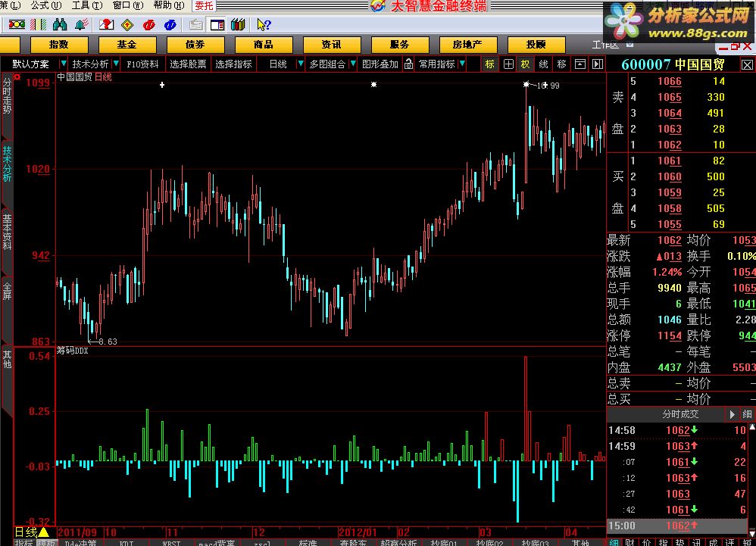Expand the 分时成交 arrow button
The width and height of the screenshot is (756, 546).
click(732, 414)
